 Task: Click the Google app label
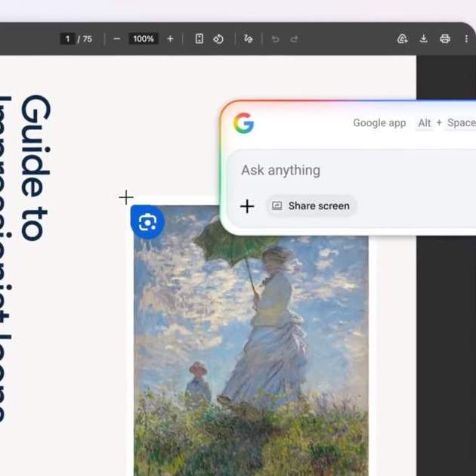[379, 123]
